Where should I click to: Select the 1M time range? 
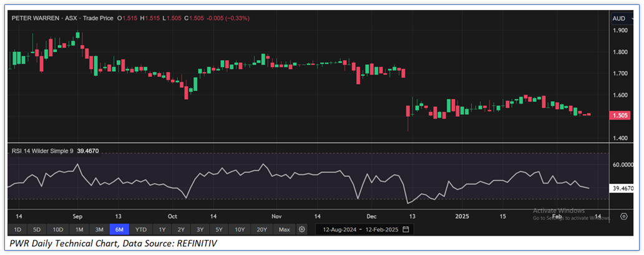coord(79,229)
